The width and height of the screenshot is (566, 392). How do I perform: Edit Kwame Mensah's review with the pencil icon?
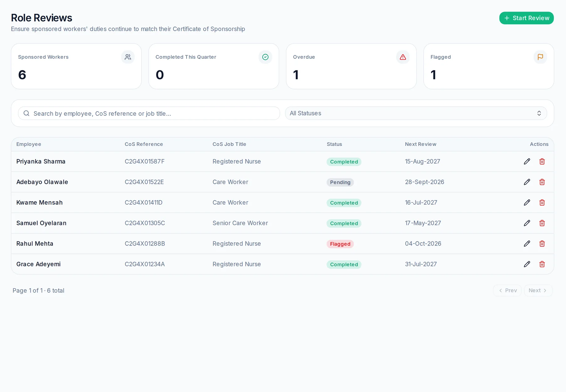click(527, 202)
